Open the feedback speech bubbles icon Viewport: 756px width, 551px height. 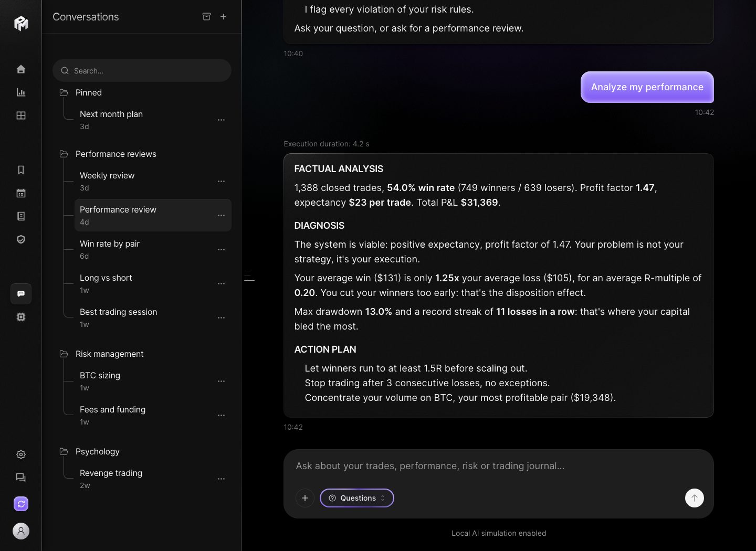click(x=21, y=478)
